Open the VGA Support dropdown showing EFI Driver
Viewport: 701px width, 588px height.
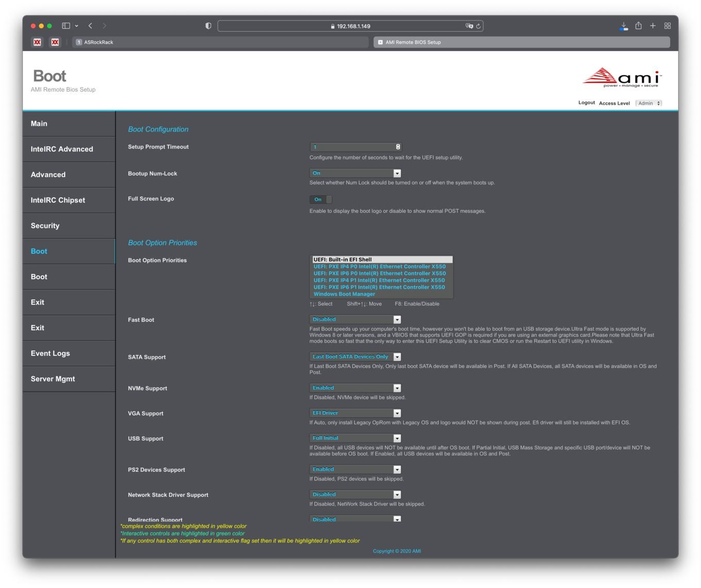point(356,413)
